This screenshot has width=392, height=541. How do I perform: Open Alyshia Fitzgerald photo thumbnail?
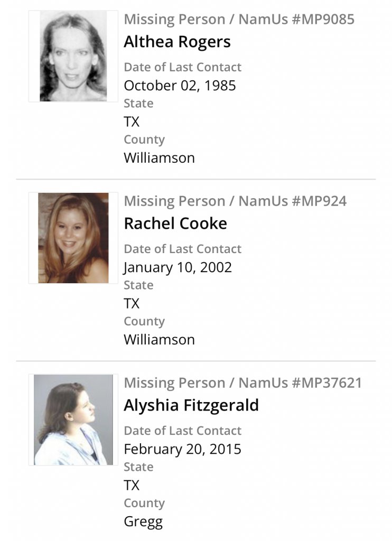73,419
